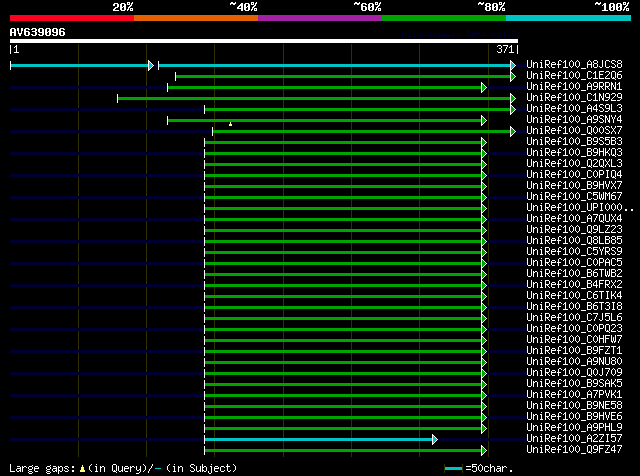Click the green alignment bar for Q00SX7
Image resolution: width=640 pixels, height=476 pixels.
(362, 131)
